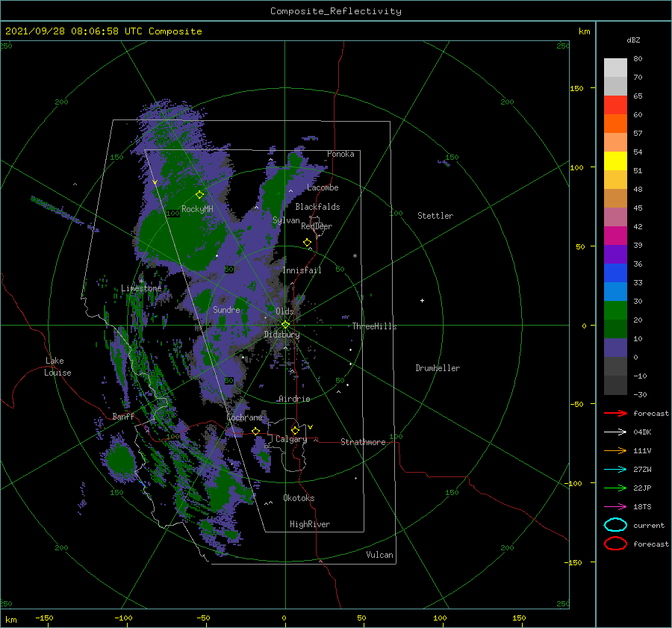Screen dimensions: 672x628
Task: Click the bright yellow swatch in dBZ legend
Action: pyautogui.click(x=615, y=161)
